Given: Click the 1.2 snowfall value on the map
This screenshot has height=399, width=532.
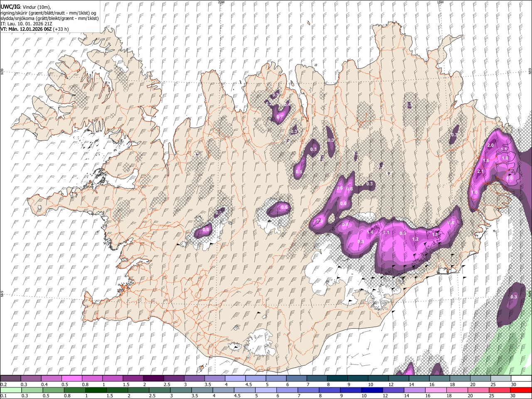Looking at the screenshot, I should [x=415, y=239].
